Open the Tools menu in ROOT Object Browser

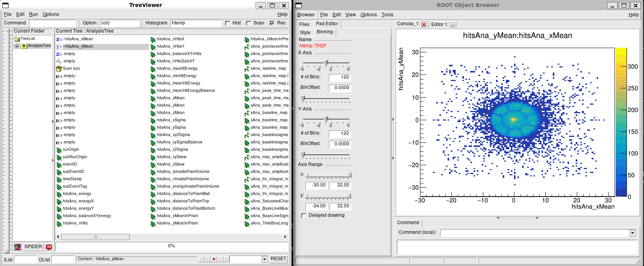tap(387, 15)
